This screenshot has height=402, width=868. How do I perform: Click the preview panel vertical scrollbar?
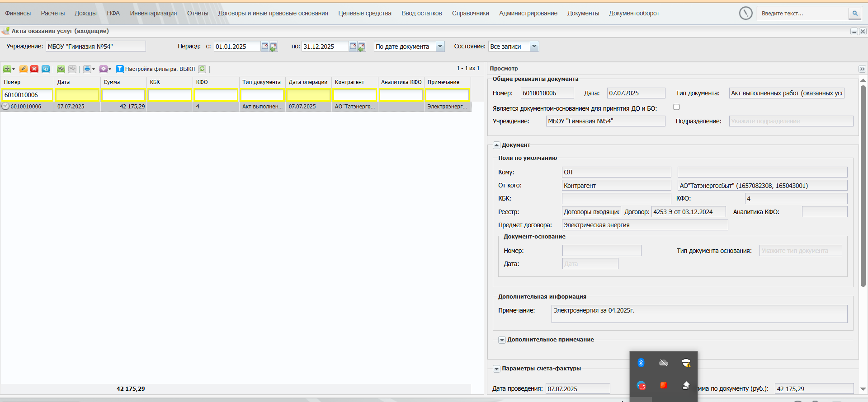pos(863,185)
